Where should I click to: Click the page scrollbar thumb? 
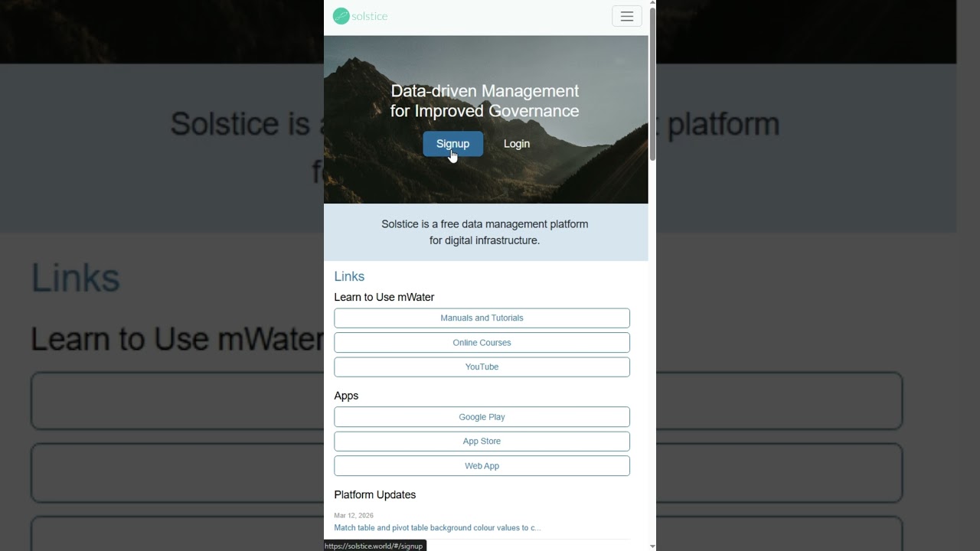coord(652,84)
